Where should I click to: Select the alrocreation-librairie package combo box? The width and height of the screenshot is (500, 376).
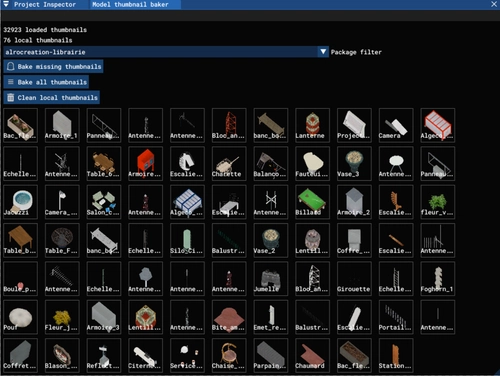(166, 52)
